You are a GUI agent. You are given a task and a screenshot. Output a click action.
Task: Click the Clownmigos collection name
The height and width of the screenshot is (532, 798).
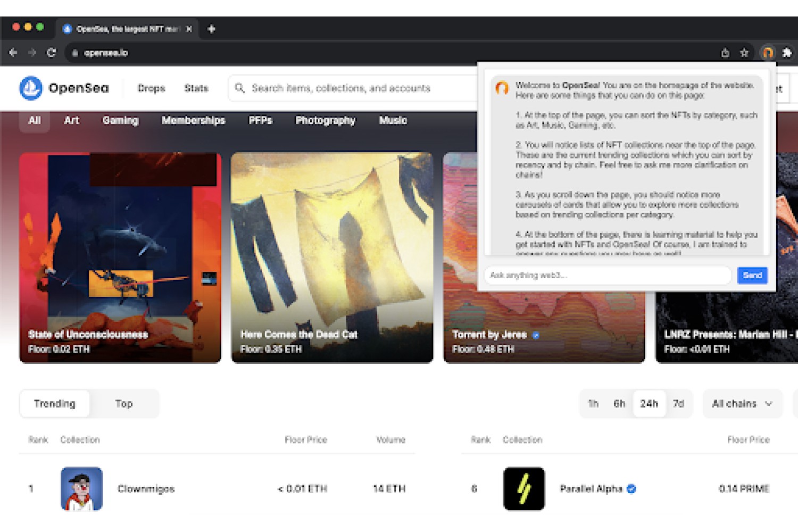(x=146, y=488)
